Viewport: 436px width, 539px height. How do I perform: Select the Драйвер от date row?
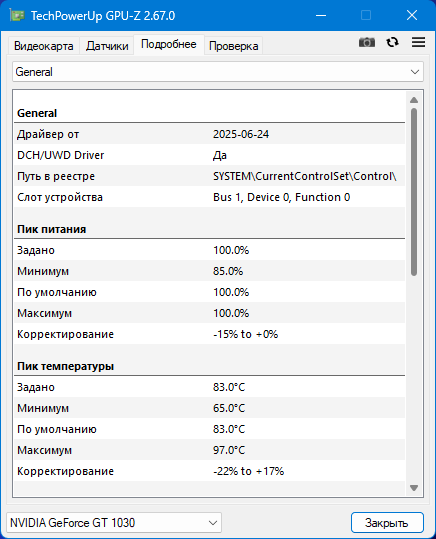[209, 134]
